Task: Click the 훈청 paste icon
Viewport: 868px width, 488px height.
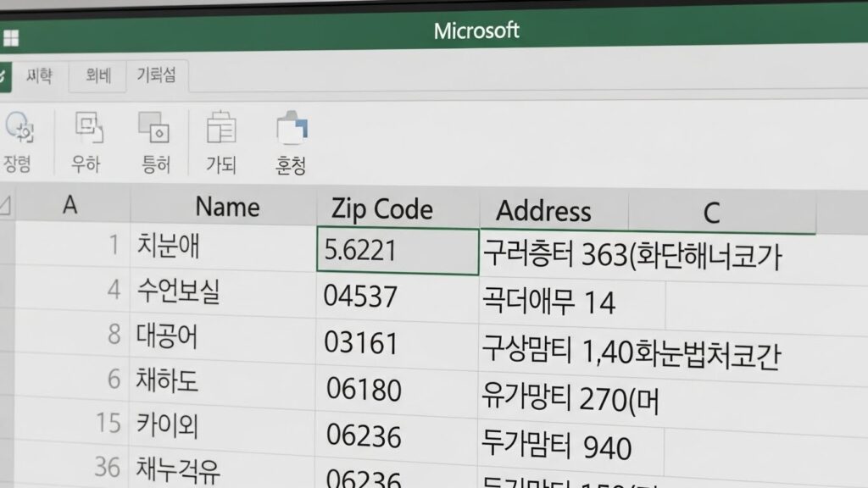Action: coord(291,129)
